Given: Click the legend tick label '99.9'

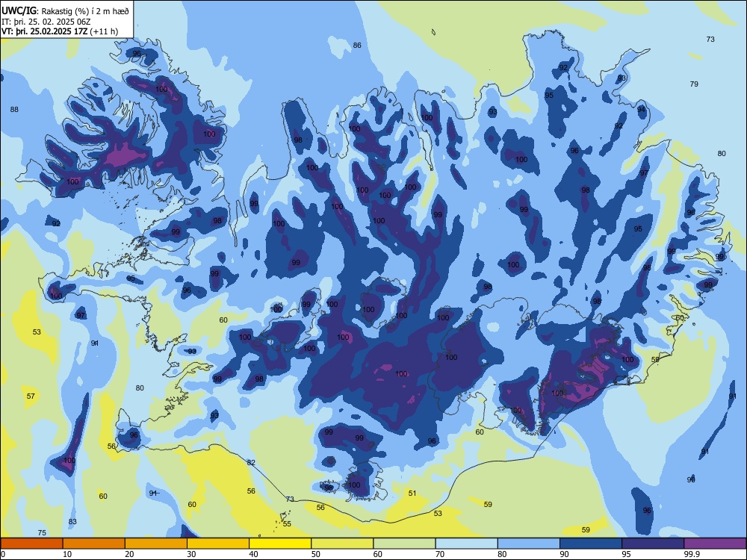Looking at the screenshot, I should (x=692, y=554).
